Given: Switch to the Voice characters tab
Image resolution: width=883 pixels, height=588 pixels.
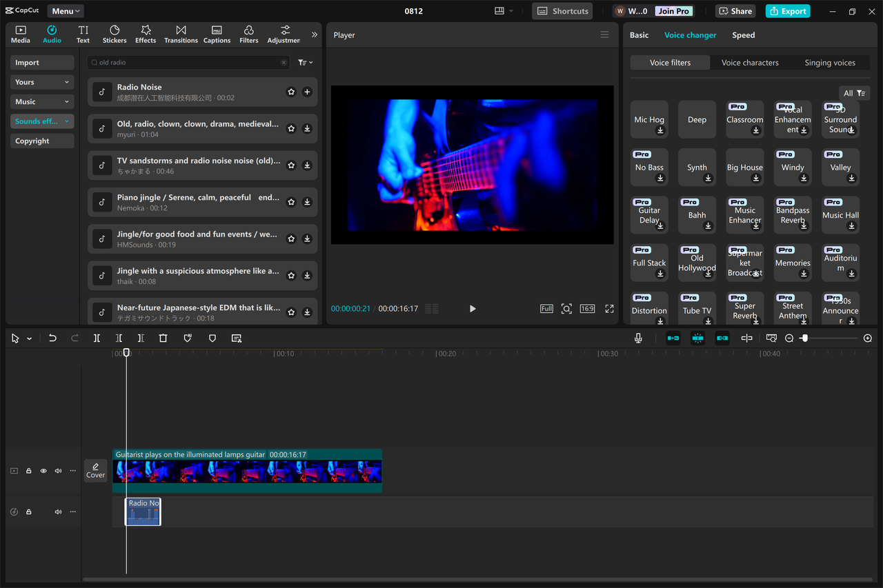Looking at the screenshot, I should pyautogui.click(x=749, y=62).
